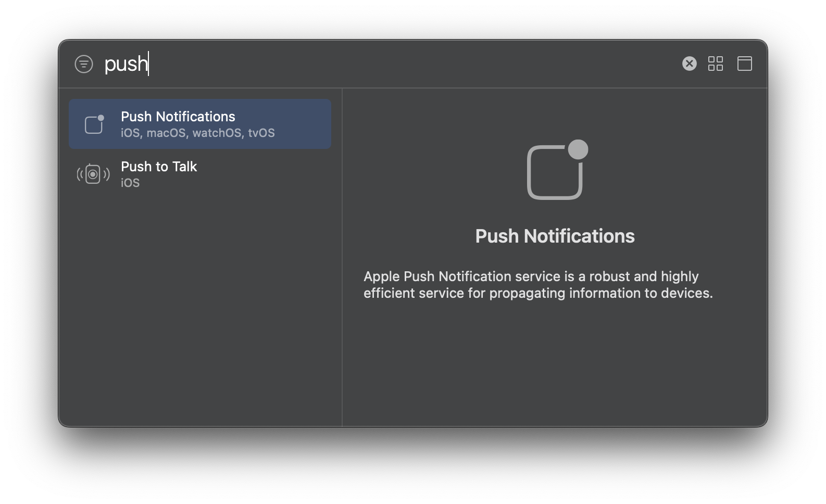Click the iOS label under Push to Talk
The width and height of the screenshot is (826, 504).
(x=130, y=183)
